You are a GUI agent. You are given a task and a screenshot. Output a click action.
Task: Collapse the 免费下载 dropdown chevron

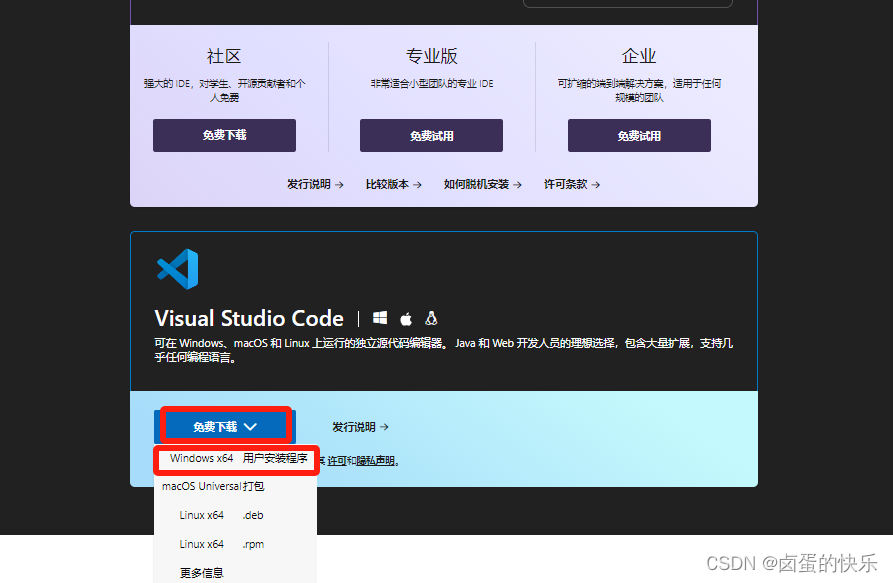coord(251,425)
